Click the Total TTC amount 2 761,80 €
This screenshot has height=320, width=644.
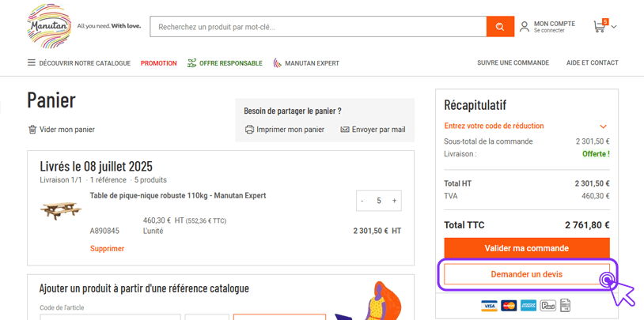587,225
